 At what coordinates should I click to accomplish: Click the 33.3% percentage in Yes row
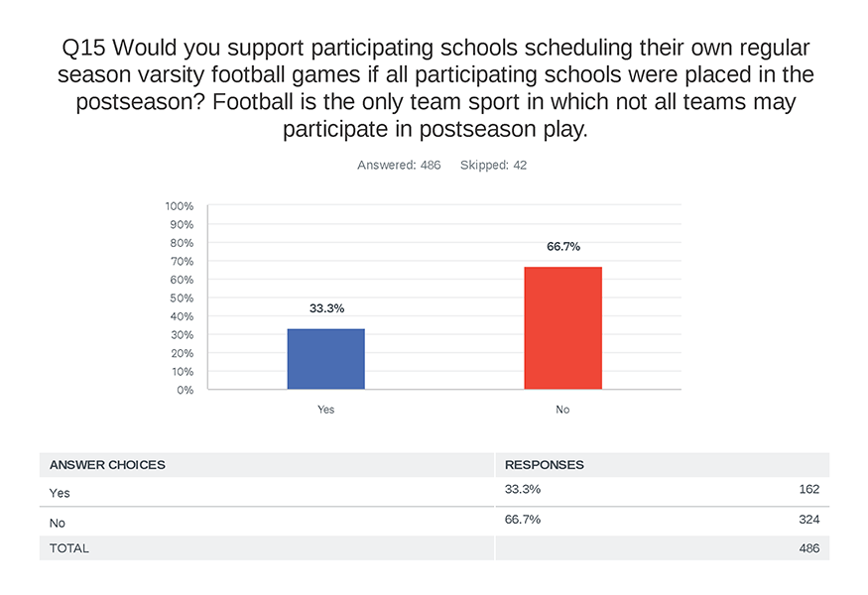click(522, 489)
